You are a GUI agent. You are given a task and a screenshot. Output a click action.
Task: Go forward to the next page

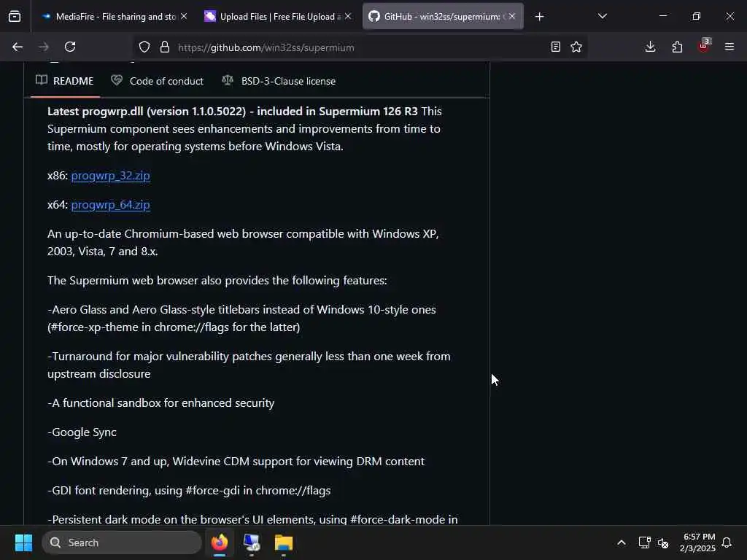(x=44, y=47)
